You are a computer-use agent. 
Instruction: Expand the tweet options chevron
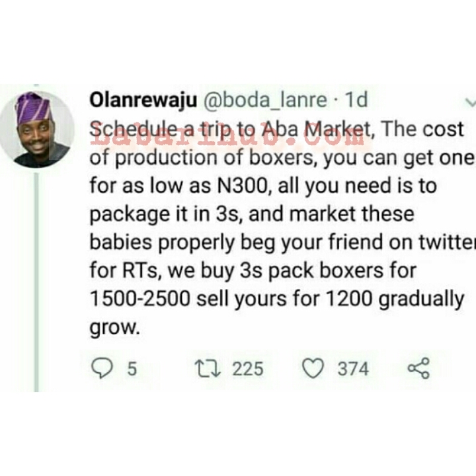(x=471, y=103)
